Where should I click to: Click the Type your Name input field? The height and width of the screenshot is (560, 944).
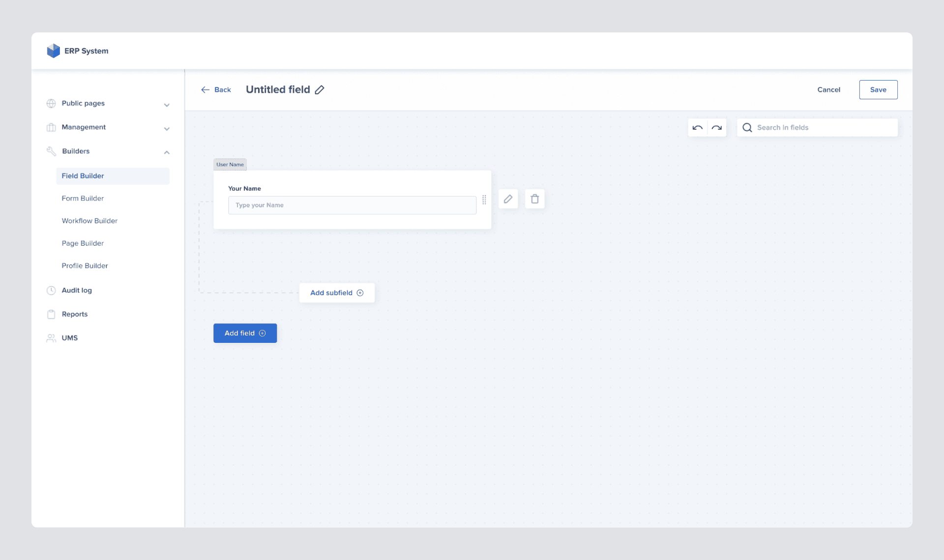352,205
